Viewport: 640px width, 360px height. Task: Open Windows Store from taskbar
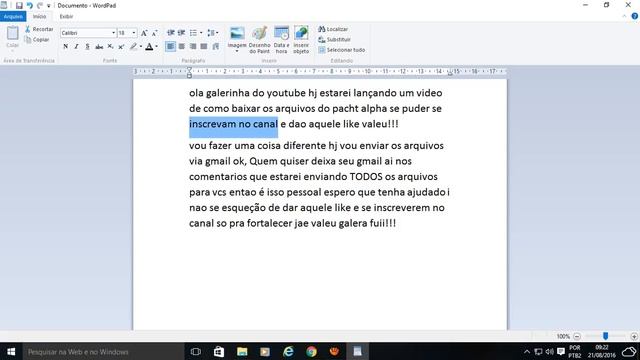(x=219, y=351)
